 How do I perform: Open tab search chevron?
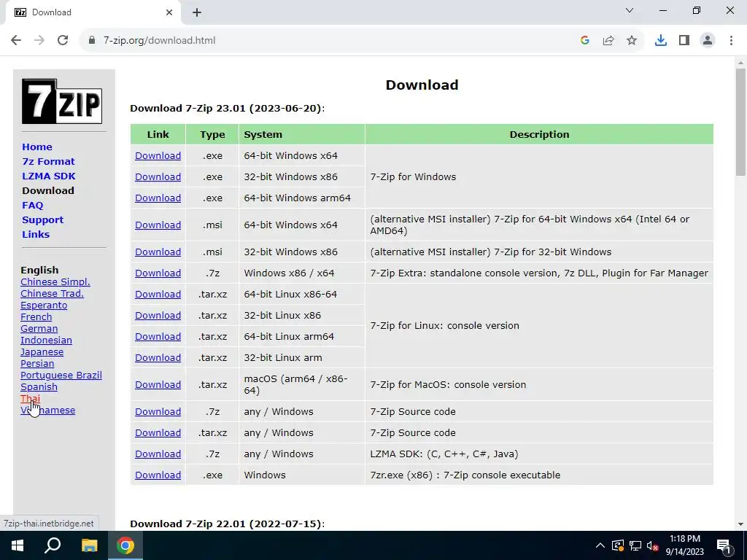pos(630,10)
